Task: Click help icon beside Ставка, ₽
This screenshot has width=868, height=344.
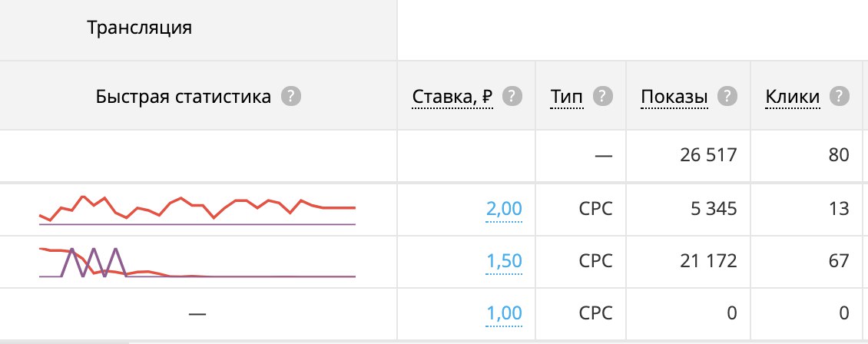Action: [x=512, y=97]
